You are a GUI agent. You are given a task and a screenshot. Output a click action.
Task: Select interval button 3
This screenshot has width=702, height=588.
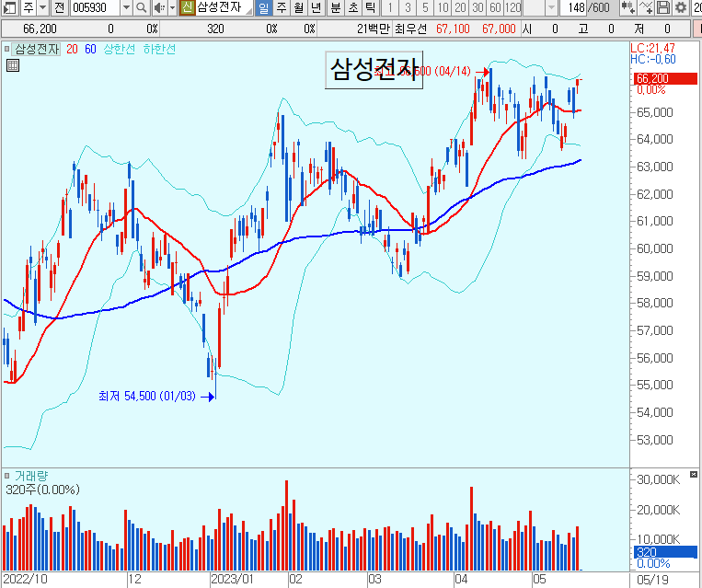tap(408, 7)
